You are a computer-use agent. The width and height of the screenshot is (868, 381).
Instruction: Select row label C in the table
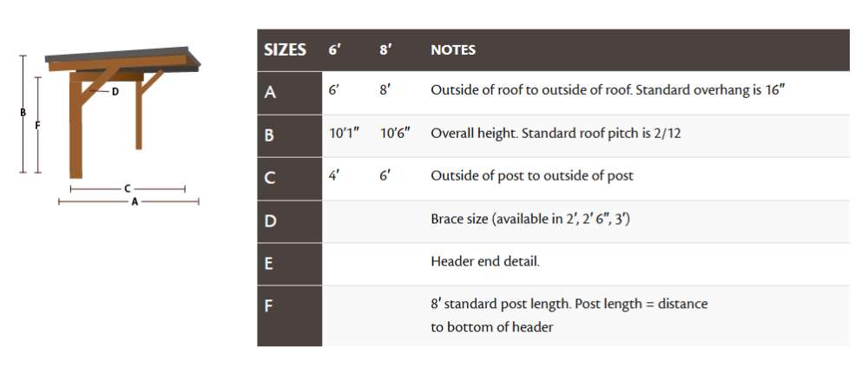pyautogui.click(x=270, y=177)
